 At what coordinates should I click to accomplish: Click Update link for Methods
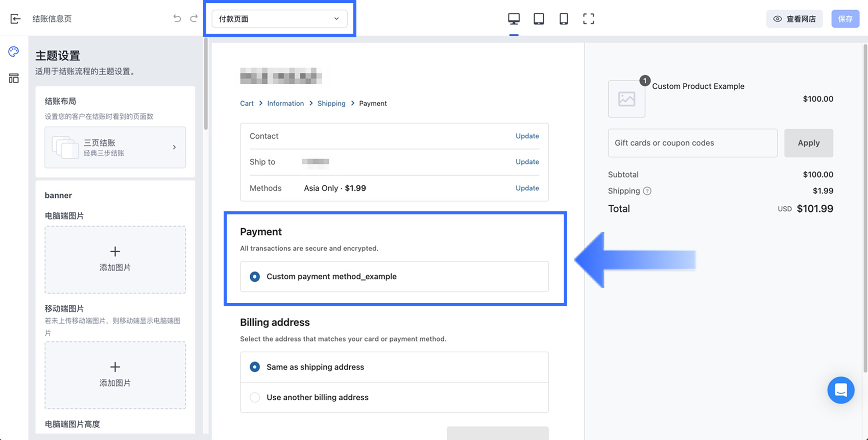coord(527,188)
